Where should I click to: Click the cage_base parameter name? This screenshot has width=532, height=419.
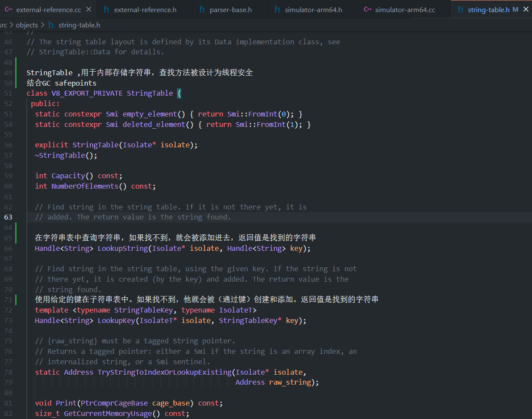pos(171,403)
